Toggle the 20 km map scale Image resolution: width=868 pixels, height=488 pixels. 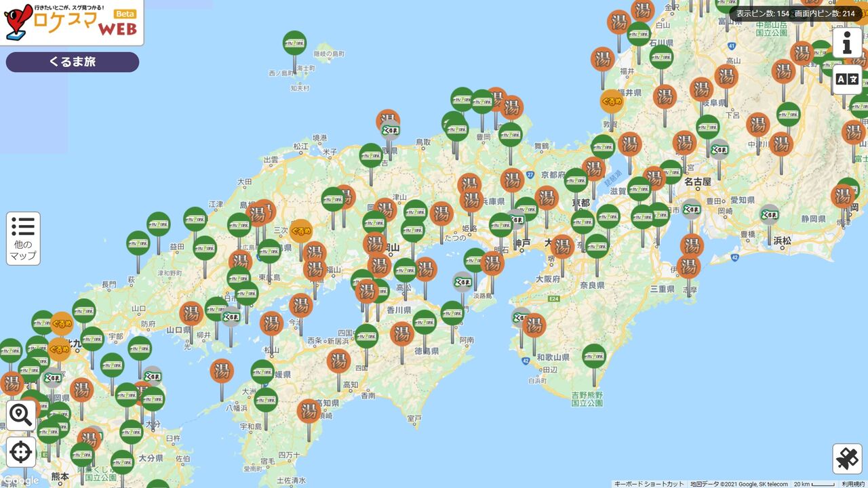click(814, 484)
